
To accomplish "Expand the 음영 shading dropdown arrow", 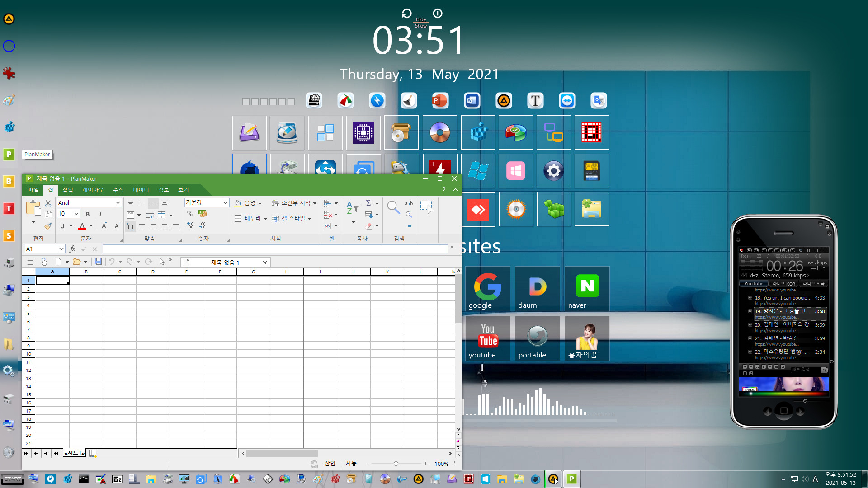I will (260, 204).
